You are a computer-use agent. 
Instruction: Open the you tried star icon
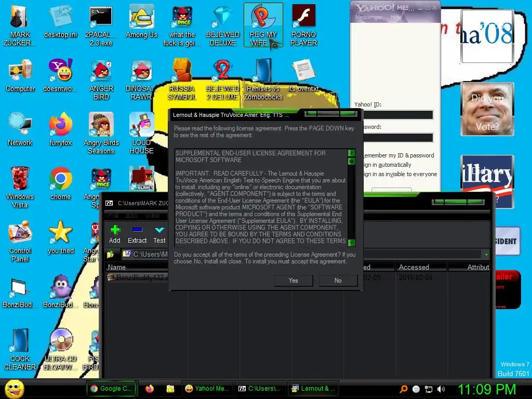[60, 237]
